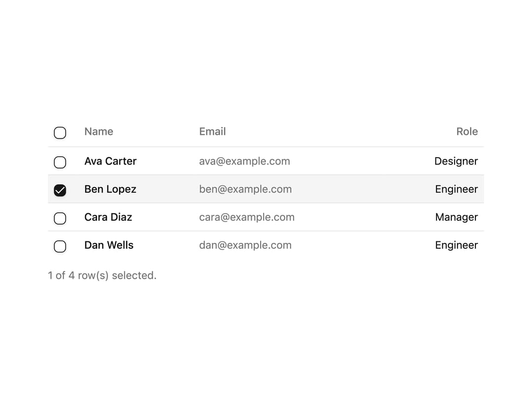This screenshot has width=532, height=399.
Task: Click the Name column header
Action: pyautogui.click(x=99, y=132)
